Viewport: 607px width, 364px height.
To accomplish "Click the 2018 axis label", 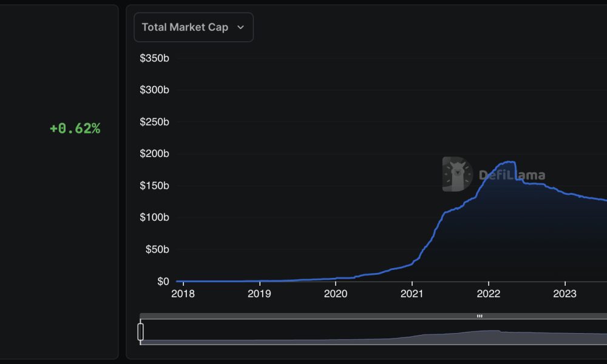I will (183, 294).
